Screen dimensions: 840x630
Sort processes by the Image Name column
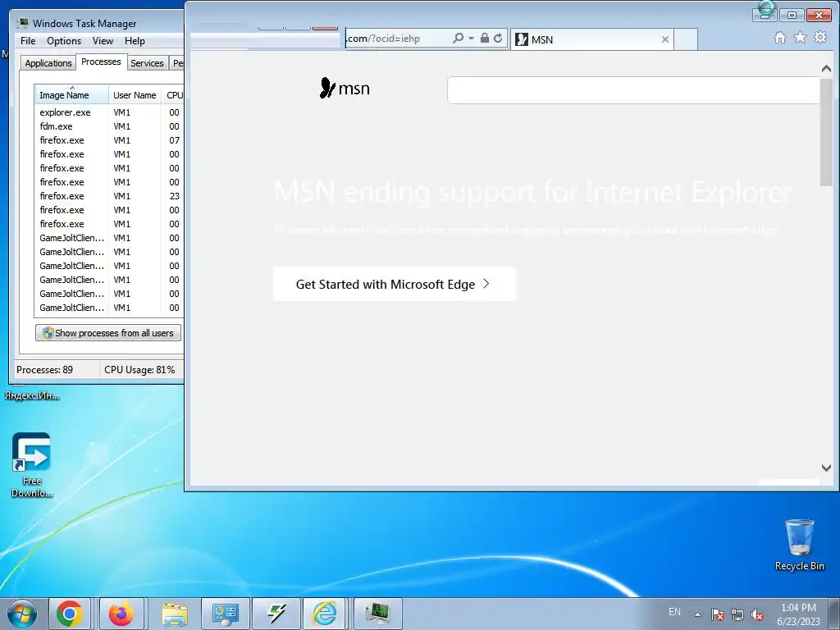coord(72,95)
